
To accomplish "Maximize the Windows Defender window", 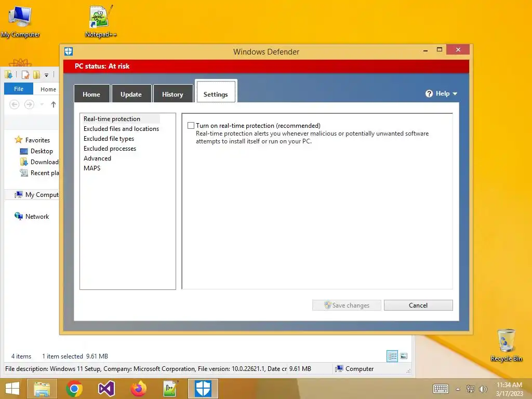I will click(440, 50).
